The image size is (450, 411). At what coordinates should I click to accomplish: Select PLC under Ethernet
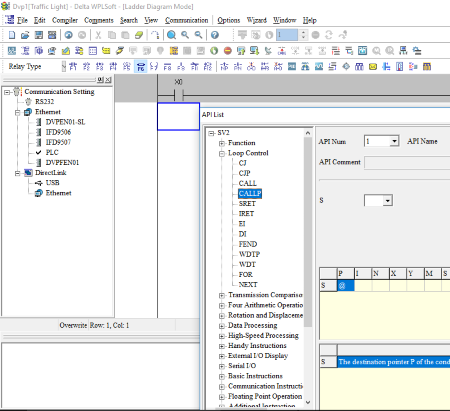point(52,152)
